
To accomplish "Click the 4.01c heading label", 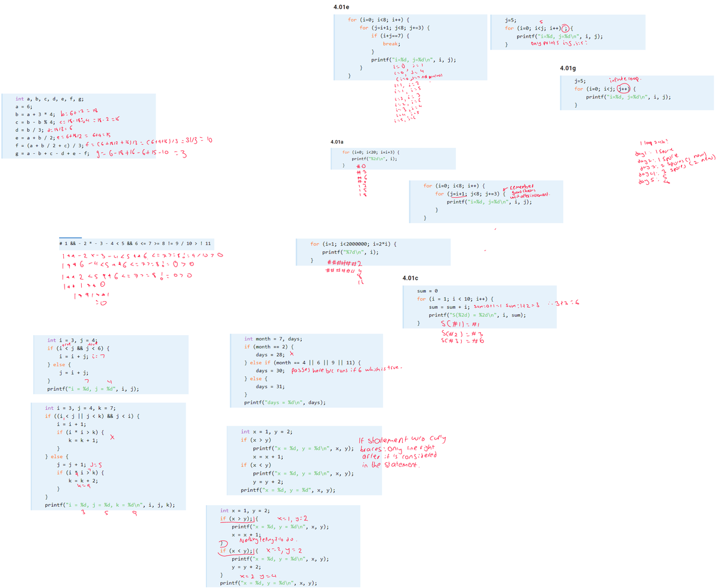I will coord(411,278).
